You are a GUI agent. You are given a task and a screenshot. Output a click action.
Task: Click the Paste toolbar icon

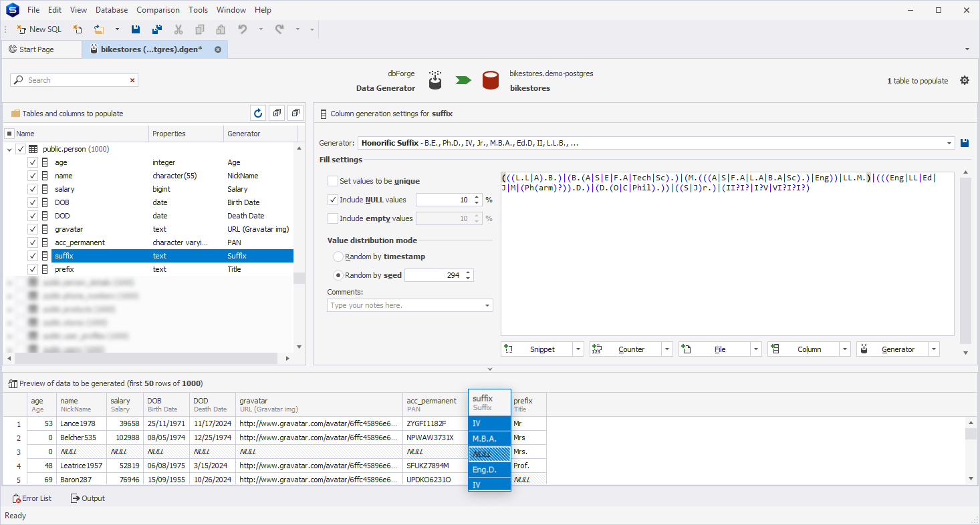pyautogui.click(x=221, y=29)
